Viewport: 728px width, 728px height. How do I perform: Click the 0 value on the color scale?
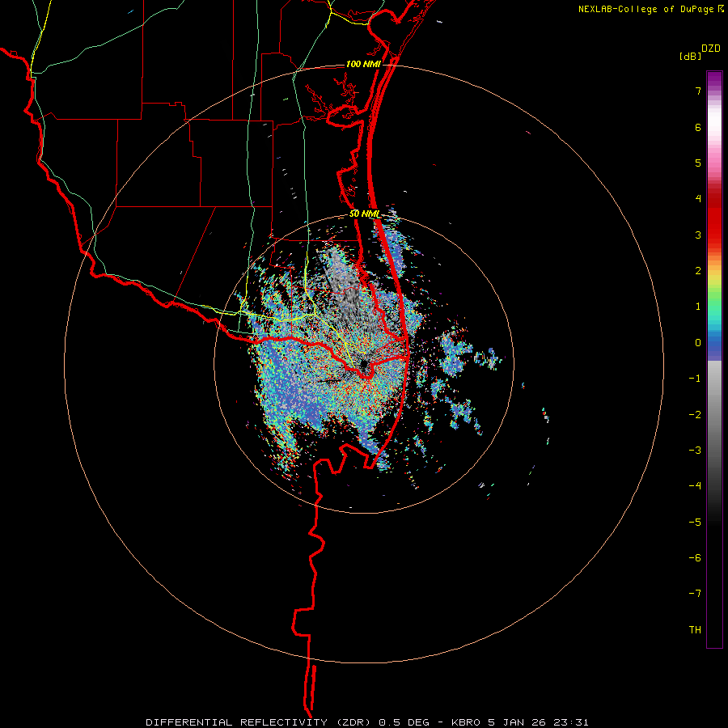point(698,343)
